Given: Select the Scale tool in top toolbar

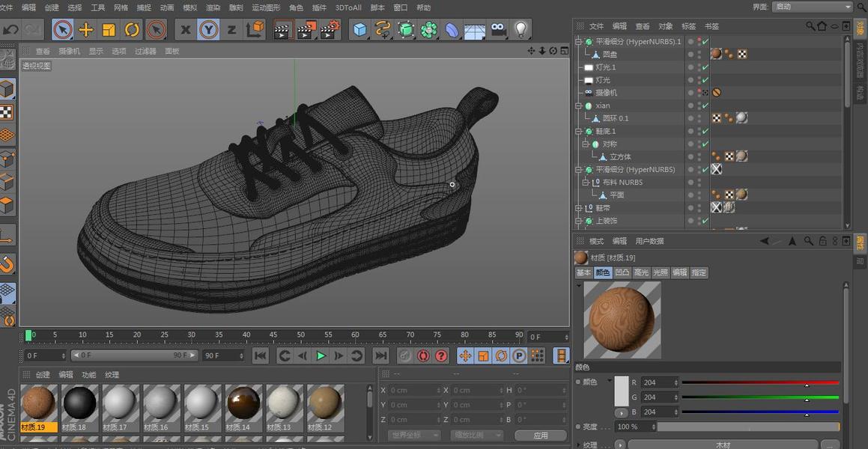Looking at the screenshot, I should pos(109,30).
